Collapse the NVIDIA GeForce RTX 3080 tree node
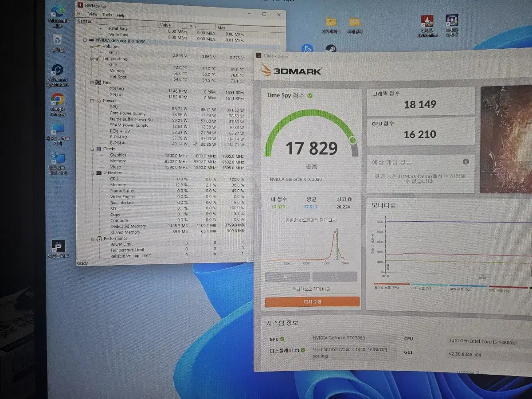Viewport: 532px width, 399px height. pyautogui.click(x=86, y=40)
